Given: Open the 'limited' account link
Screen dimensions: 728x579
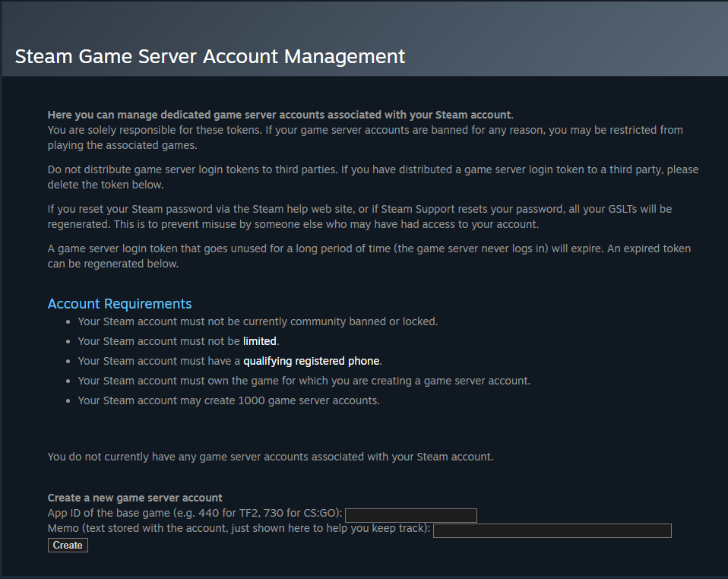Looking at the screenshot, I should click(260, 341).
